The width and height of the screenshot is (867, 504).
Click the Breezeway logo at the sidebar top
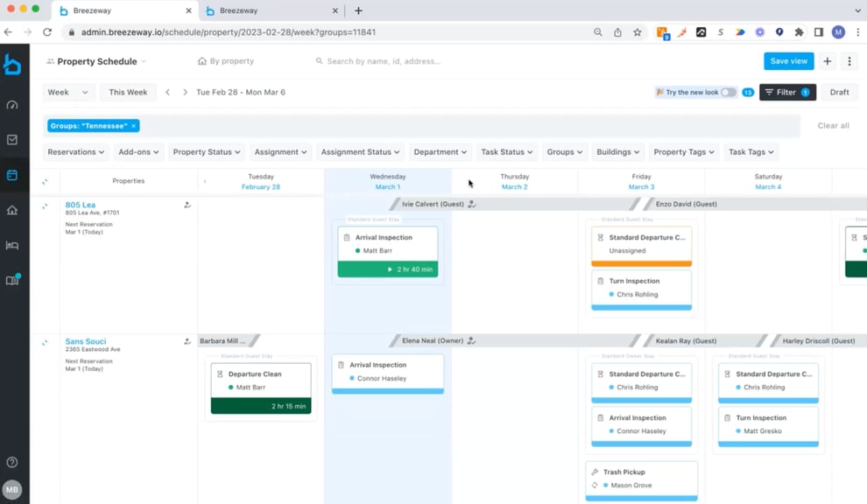[12, 62]
